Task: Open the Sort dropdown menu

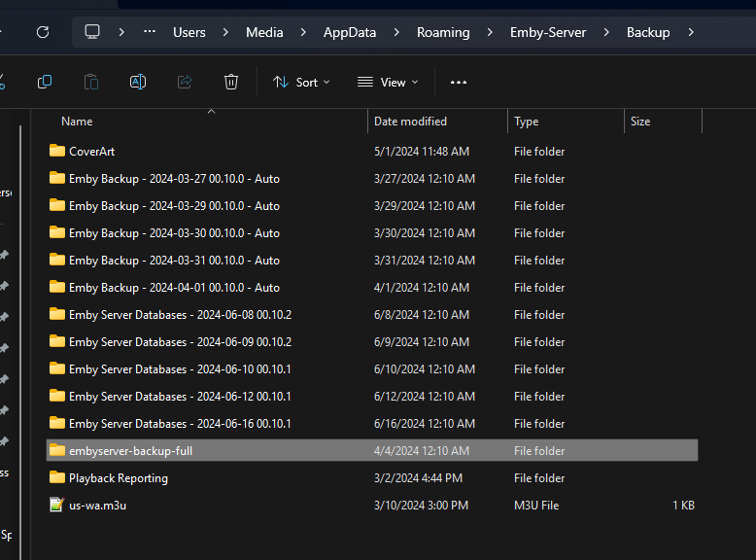Action: click(x=301, y=83)
